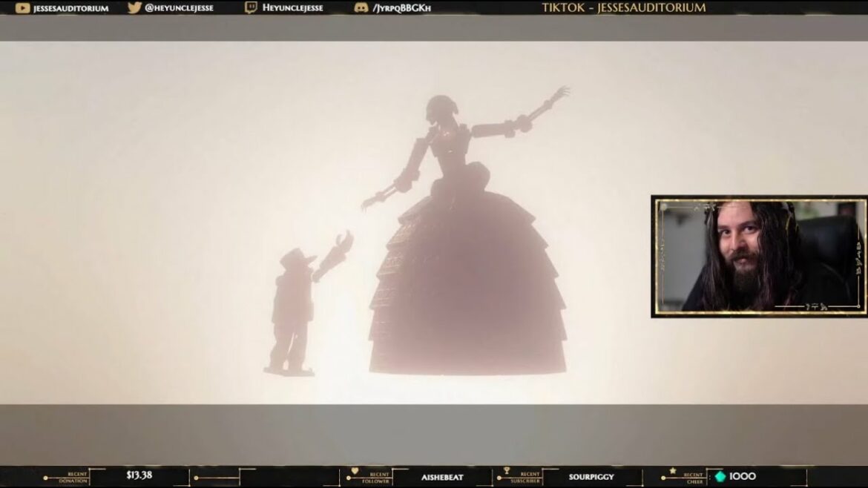Screen dimensions: 868x488
Task: Click the $13.38 recent donation amount
Action: point(139,475)
